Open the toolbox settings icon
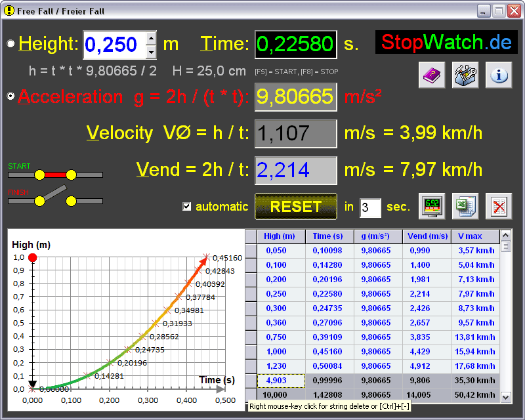Screen dimensions: 525x420 [465, 75]
